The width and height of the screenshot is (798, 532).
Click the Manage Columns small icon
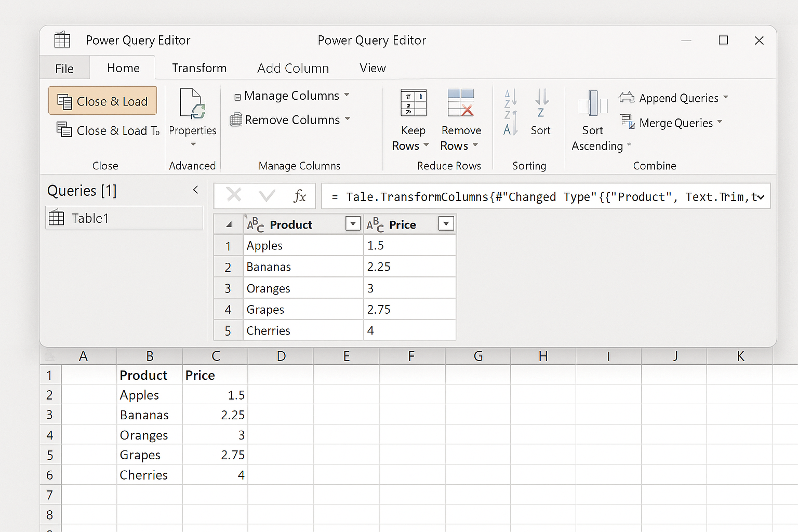tap(237, 97)
